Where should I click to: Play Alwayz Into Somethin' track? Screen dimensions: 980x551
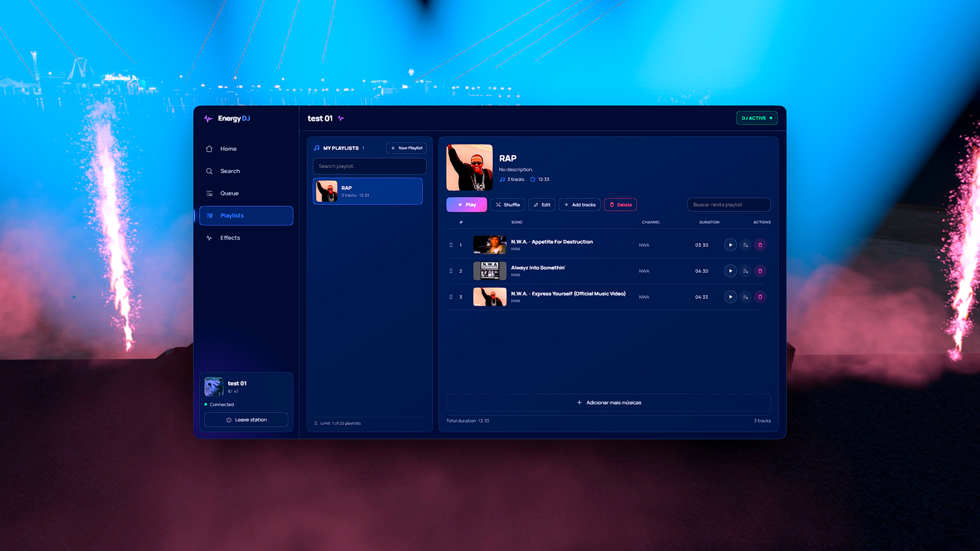pos(730,271)
